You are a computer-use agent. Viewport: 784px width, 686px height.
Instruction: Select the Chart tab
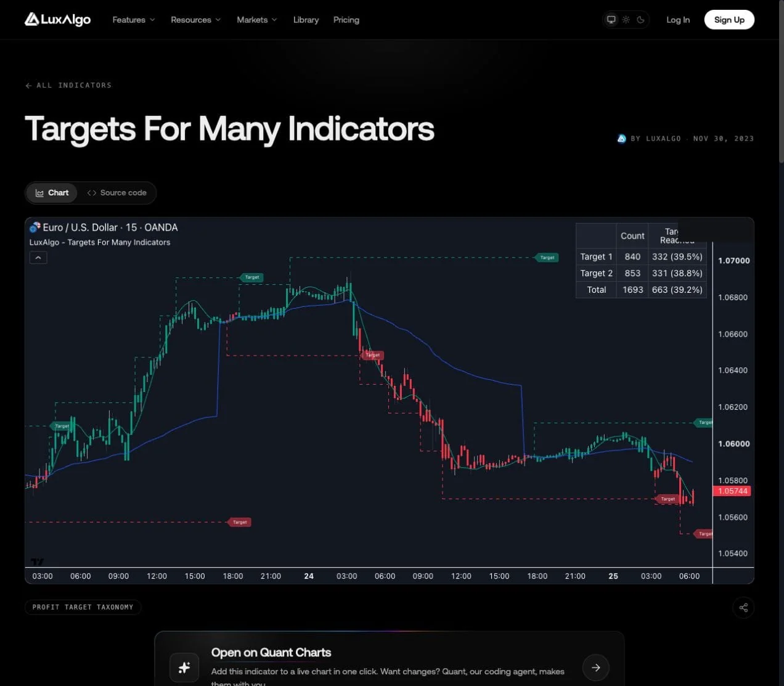tap(52, 193)
